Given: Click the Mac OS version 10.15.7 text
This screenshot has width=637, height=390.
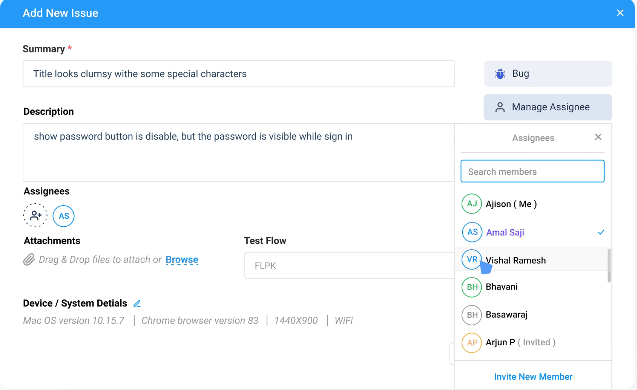Looking at the screenshot, I should pos(74,321).
